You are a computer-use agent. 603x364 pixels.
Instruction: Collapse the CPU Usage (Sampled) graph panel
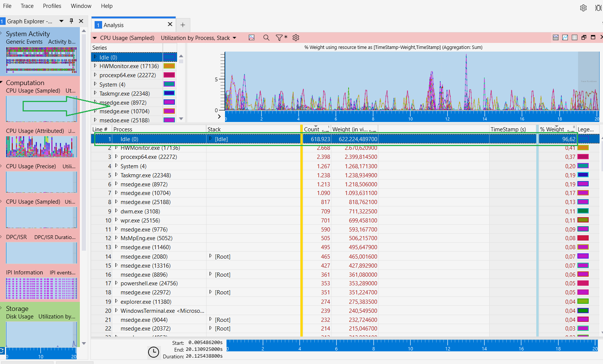click(95, 38)
